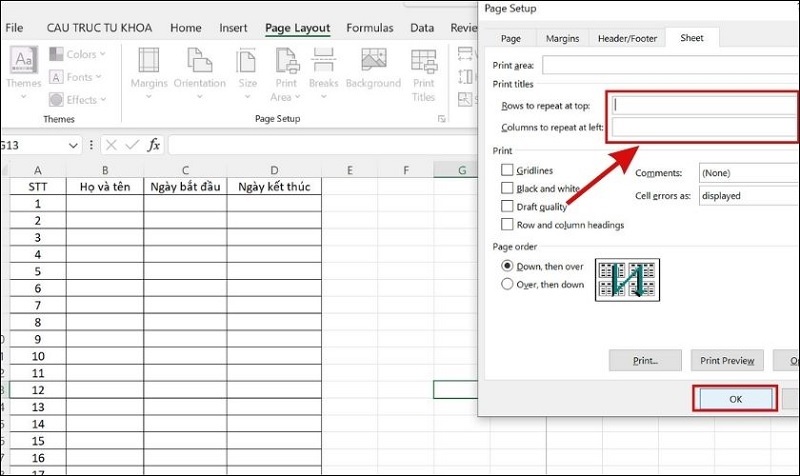
Task: Expand the Name Box dropdown arrow
Action: click(x=73, y=145)
